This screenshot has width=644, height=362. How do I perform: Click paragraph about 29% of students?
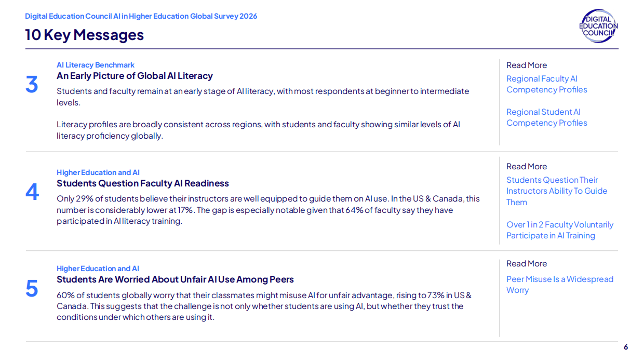click(268, 210)
